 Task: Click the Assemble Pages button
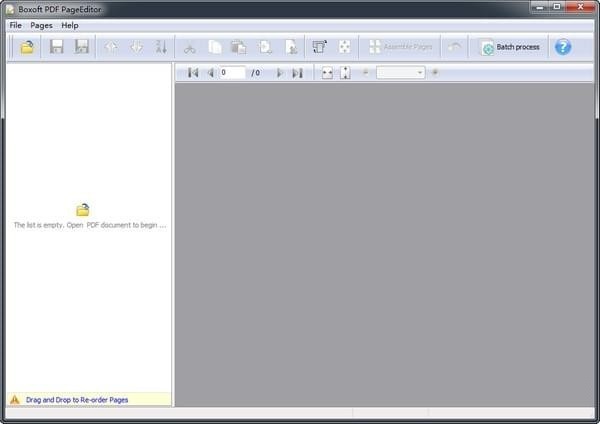click(401, 47)
